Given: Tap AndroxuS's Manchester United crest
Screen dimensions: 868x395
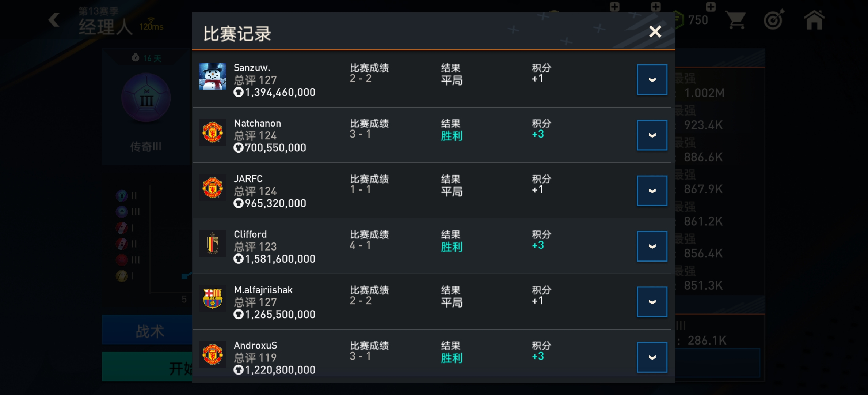Looking at the screenshot, I should click(x=212, y=354).
